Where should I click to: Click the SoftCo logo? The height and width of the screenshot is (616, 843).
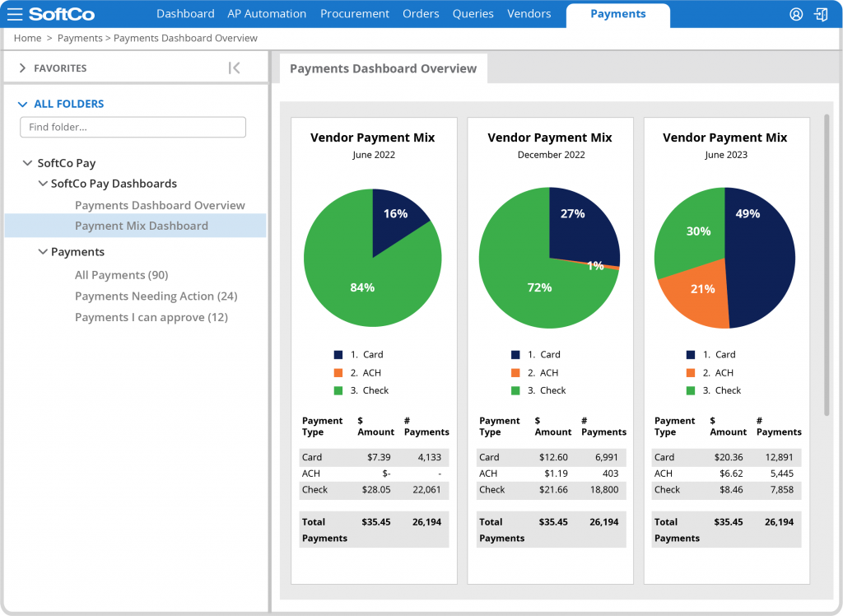(61, 13)
